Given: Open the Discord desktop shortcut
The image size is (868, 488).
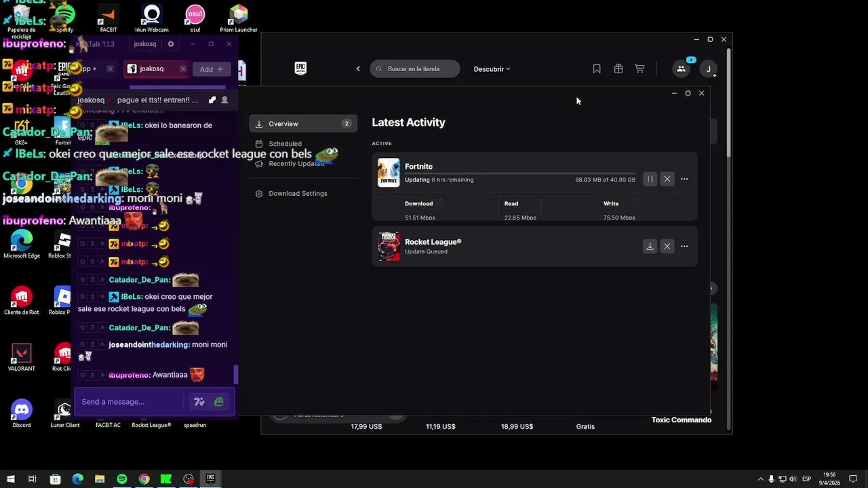Looking at the screenshot, I should click(22, 413).
